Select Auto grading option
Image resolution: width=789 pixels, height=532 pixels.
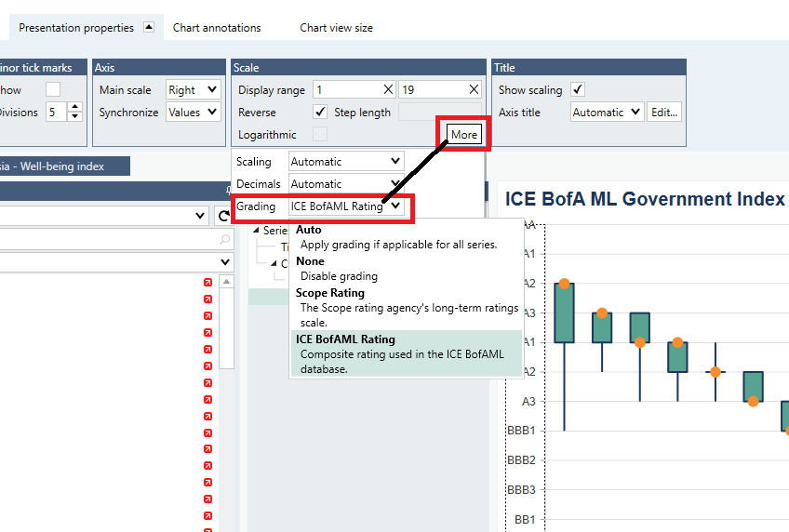406,237
